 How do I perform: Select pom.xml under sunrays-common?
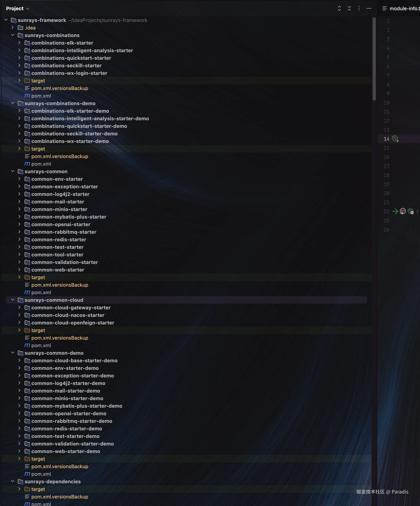pos(41,292)
